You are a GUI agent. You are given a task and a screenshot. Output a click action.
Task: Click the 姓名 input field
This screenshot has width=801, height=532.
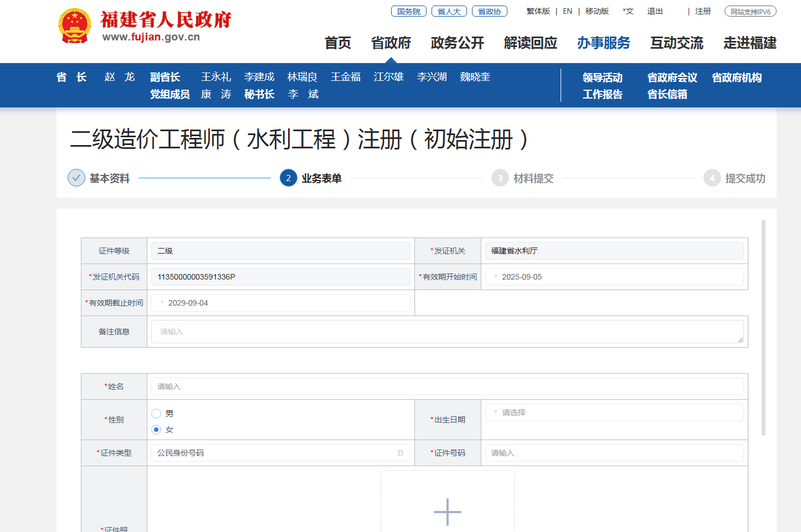pyautogui.click(x=447, y=386)
